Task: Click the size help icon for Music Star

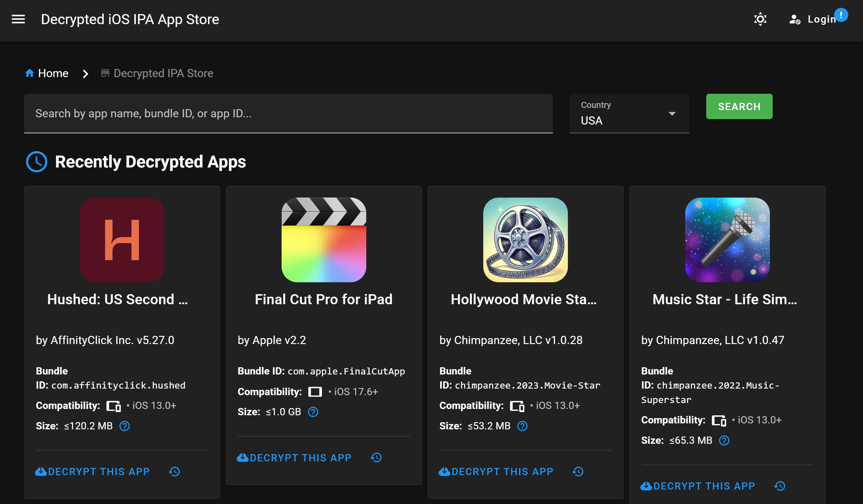Action: pyautogui.click(x=724, y=440)
